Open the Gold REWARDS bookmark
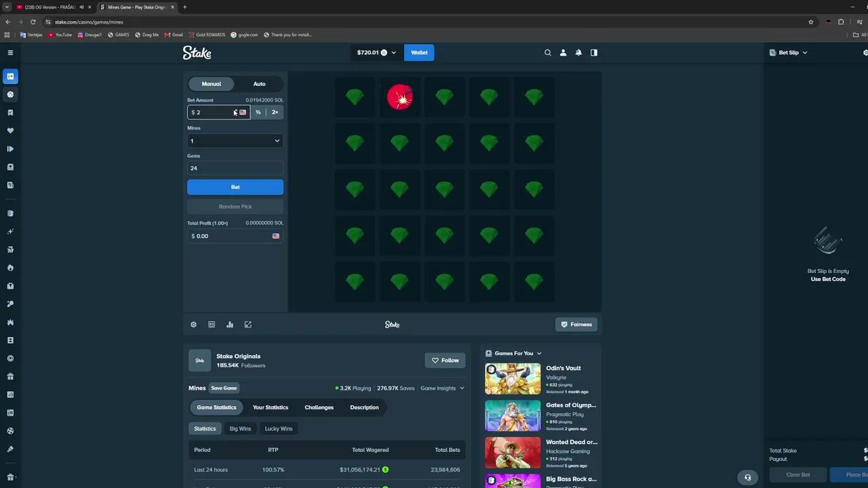Image resolution: width=868 pixels, height=488 pixels. point(207,35)
